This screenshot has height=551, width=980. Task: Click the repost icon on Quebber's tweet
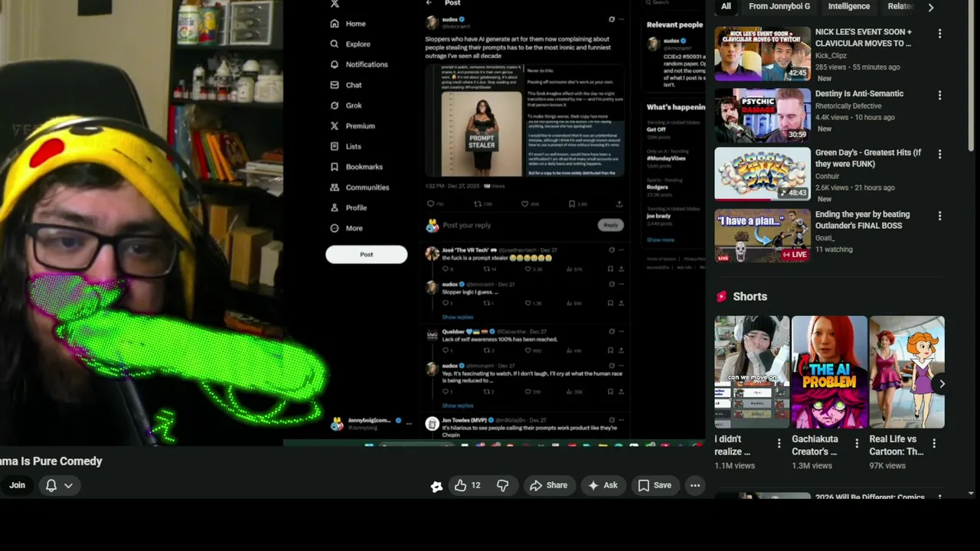tap(486, 350)
